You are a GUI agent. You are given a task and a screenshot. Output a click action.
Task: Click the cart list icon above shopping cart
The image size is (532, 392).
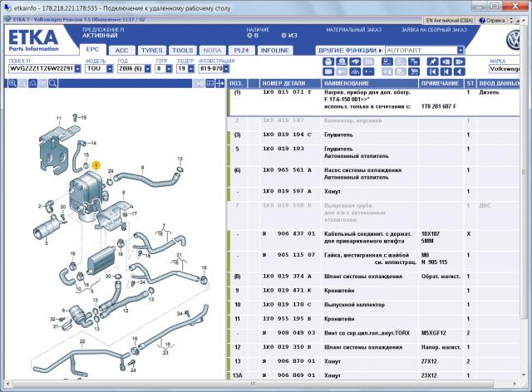(x=414, y=61)
